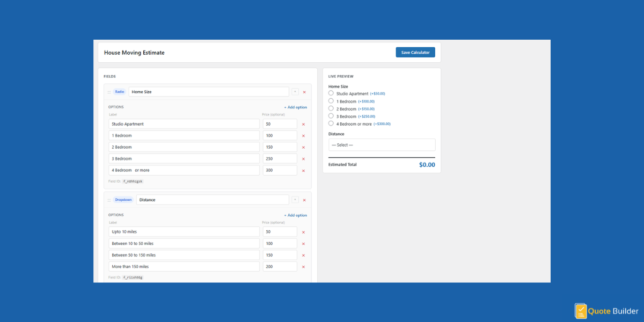Click the Between 10 to 50 miles label input
Screen dimensions: 644x322
click(x=184, y=244)
